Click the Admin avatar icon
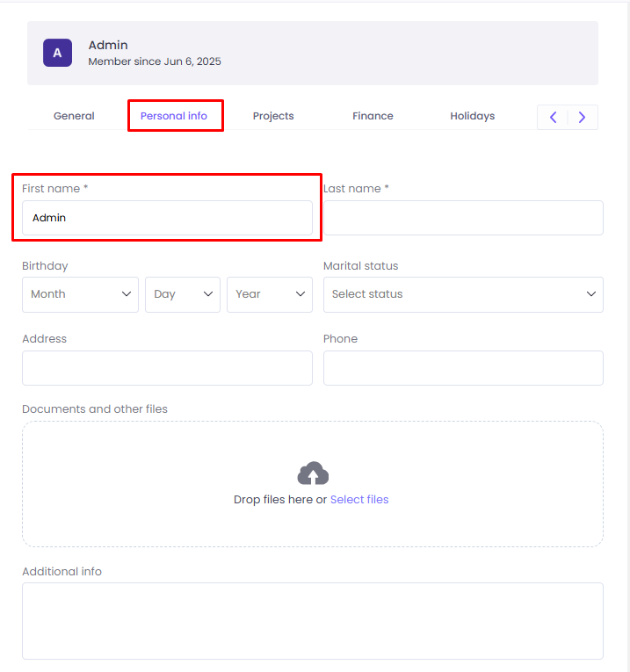Screen dimensions: 630x672 [x=57, y=53]
